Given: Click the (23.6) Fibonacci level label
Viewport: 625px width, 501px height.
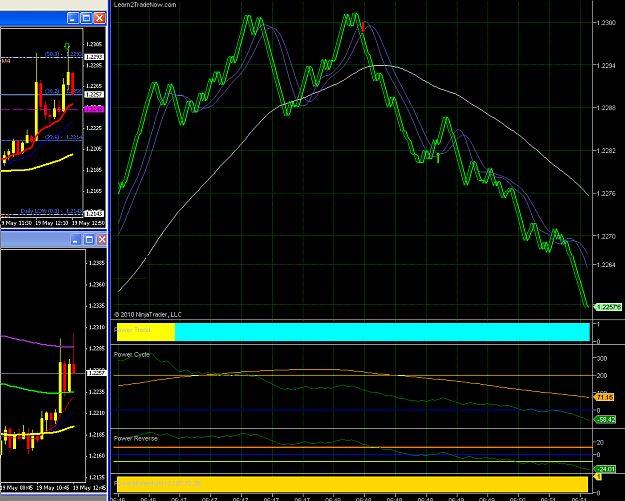Looking at the screenshot, I should 63,137.
